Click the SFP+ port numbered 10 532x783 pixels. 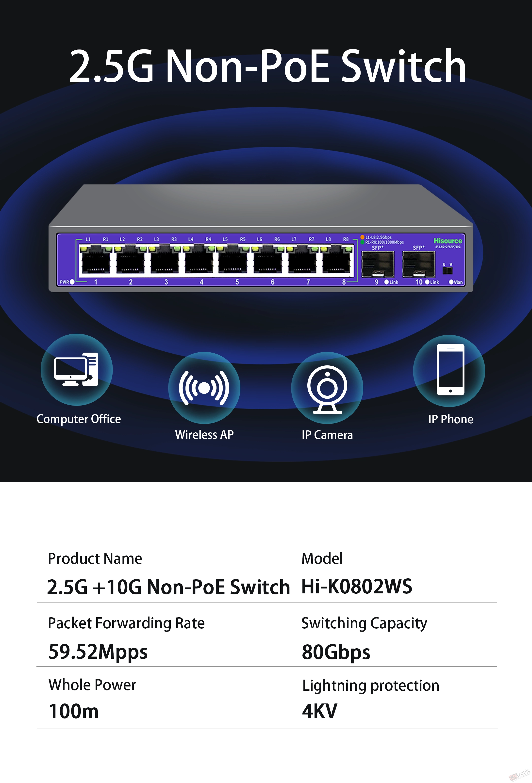point(419,264)
